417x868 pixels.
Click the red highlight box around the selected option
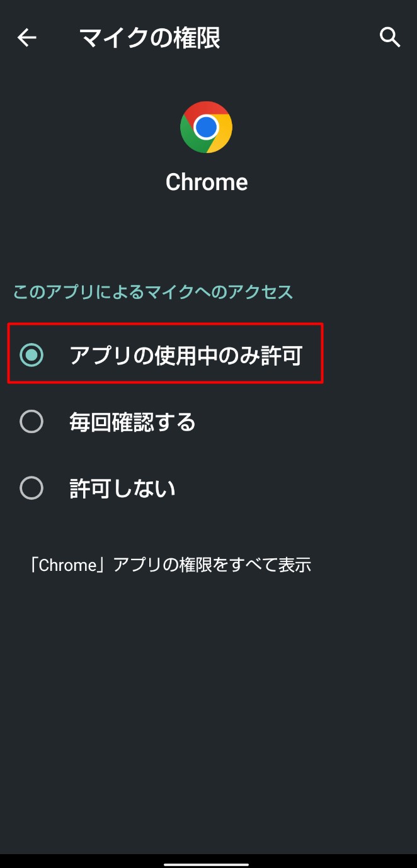165,352
